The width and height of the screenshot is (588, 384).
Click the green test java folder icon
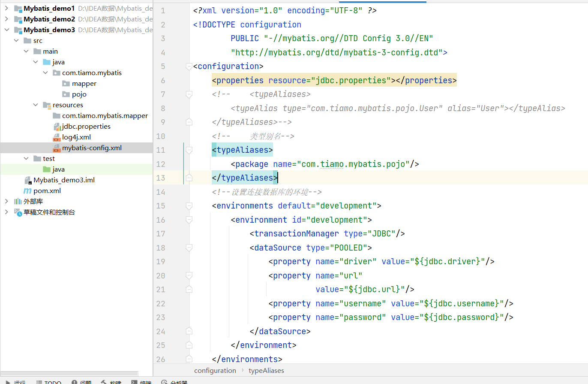(47, 169)
